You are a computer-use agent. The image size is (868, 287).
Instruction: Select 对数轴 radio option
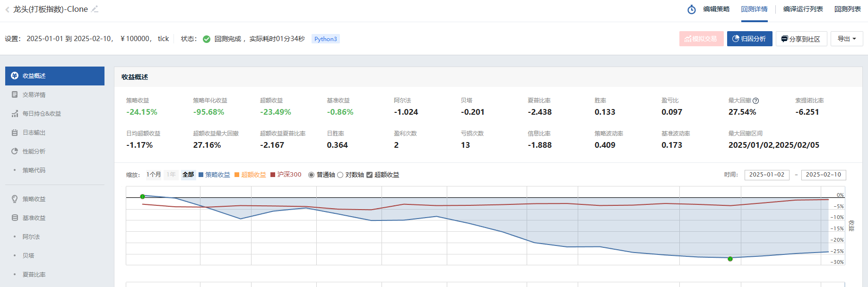[x=340, y=175]
